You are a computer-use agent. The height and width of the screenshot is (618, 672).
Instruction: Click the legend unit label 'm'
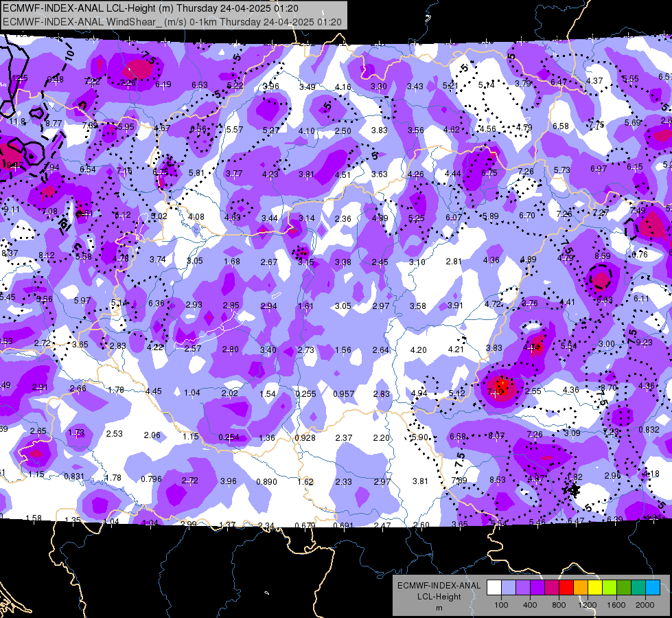439,608
